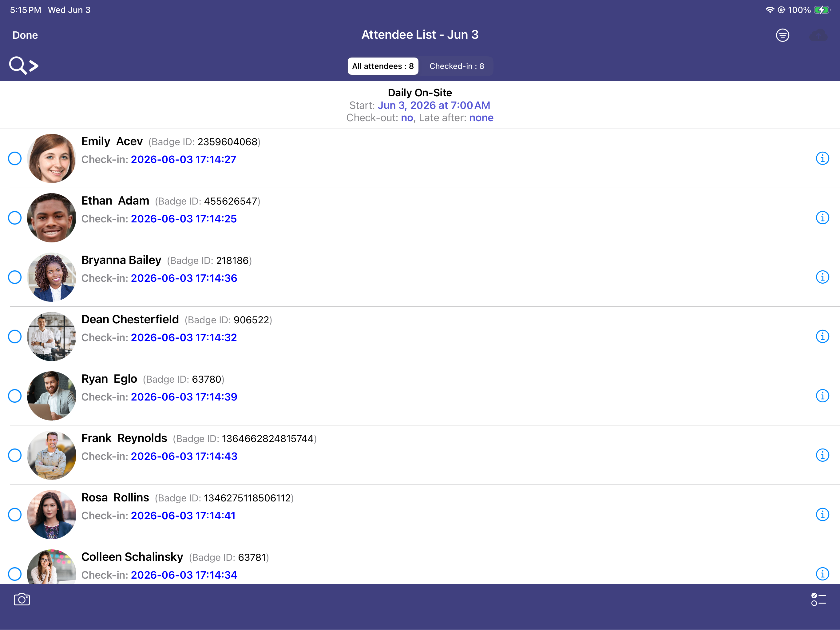Tap the battery charging indicator
The height and width of the screenshot is (630, 840).
coord(822,10)
